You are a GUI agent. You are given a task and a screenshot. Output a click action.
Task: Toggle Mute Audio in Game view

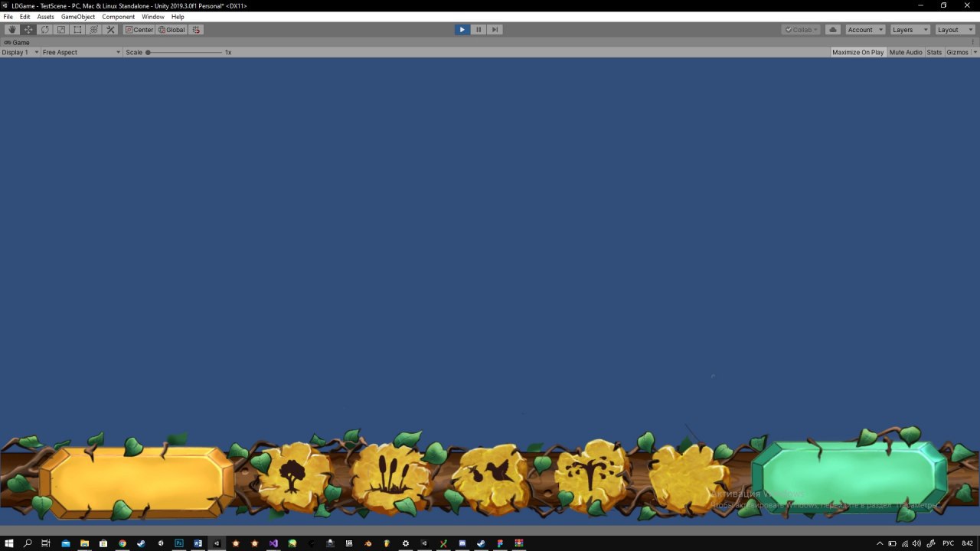click(x=905, y=52)
